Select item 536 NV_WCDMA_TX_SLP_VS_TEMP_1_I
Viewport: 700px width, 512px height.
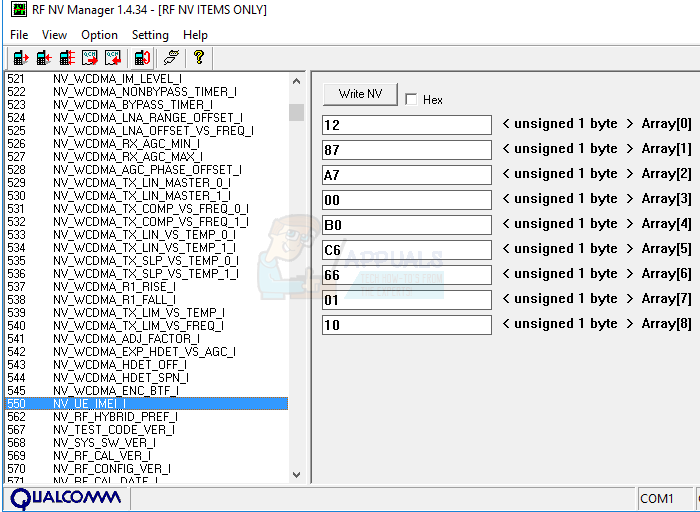(x=146, y=273)
